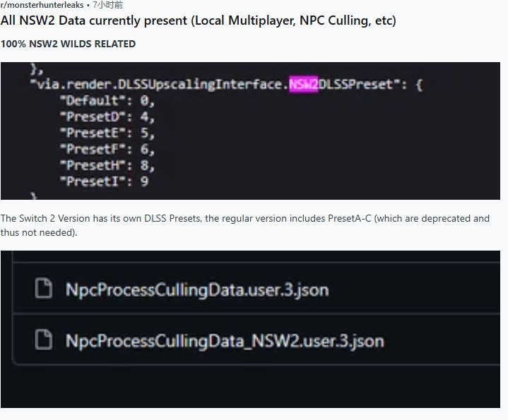Click the "PresetF": 6 code line
The height and width of the screenshot is (420, 508).
(x=106, y=150)
